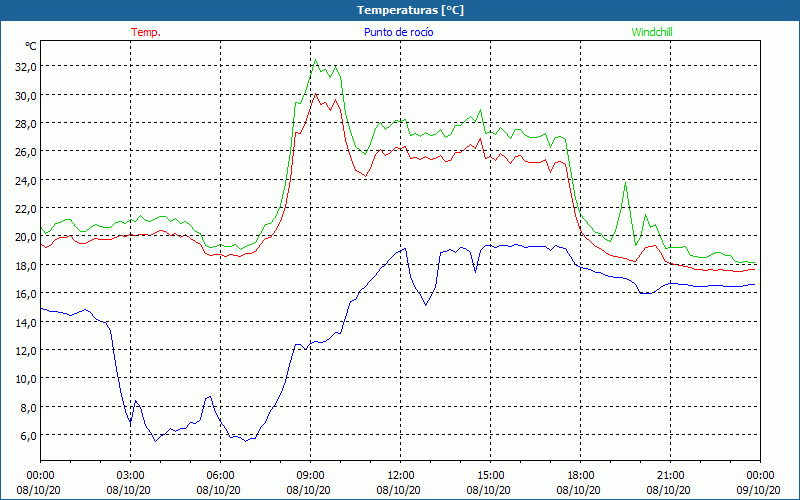This screenshot has width=800, height=500.
Task: Click the green windchill peak above 32,0
Action: pyautogui.click(x=315, y=60)
